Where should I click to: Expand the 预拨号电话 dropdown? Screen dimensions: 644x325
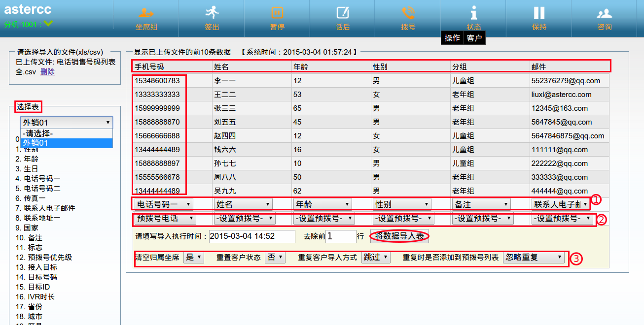coord(165,218)
